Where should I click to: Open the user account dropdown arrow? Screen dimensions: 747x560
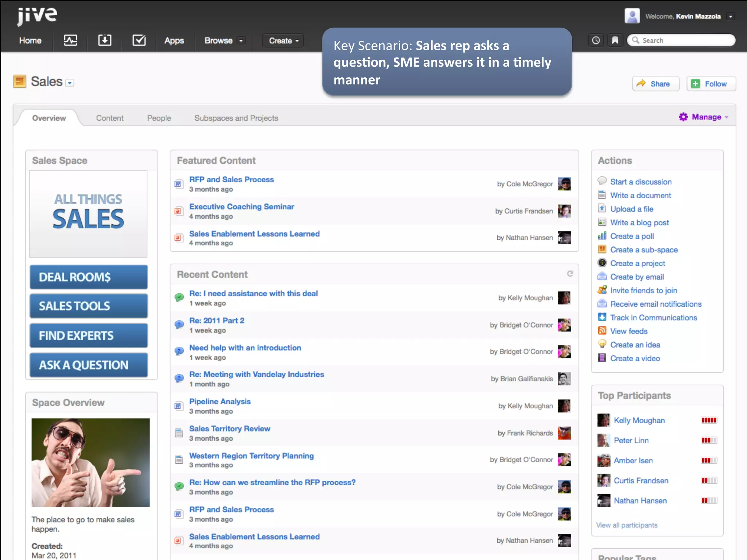coord(730,16)
